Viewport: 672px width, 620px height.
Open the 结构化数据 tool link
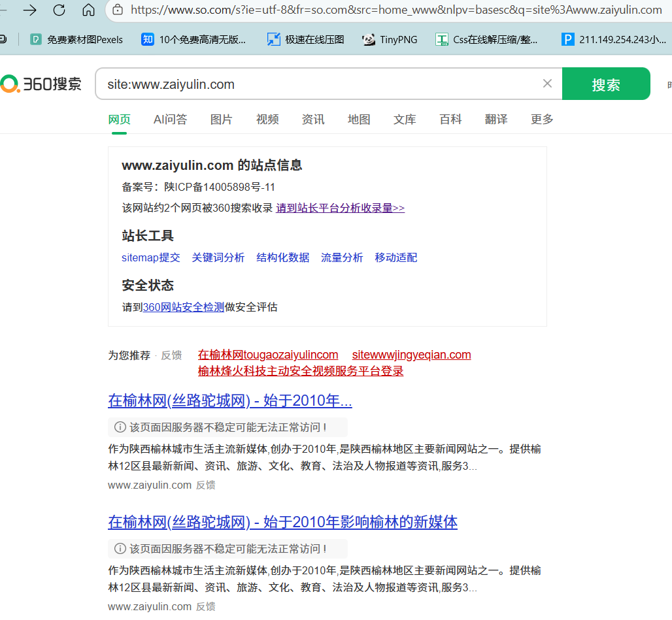pos(283,257)
